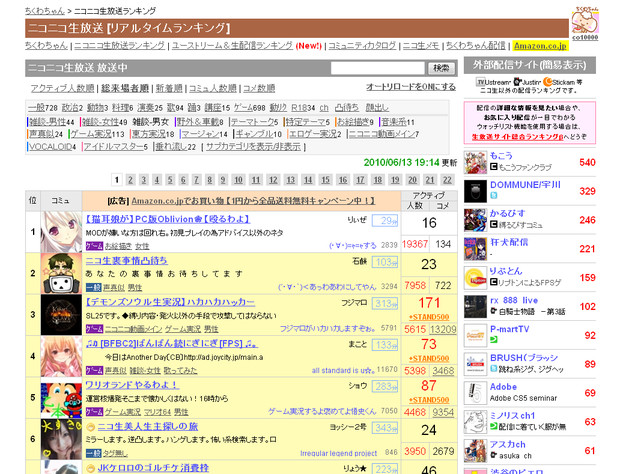Click the search text field
Screen dimensions: 620x474
378,68
